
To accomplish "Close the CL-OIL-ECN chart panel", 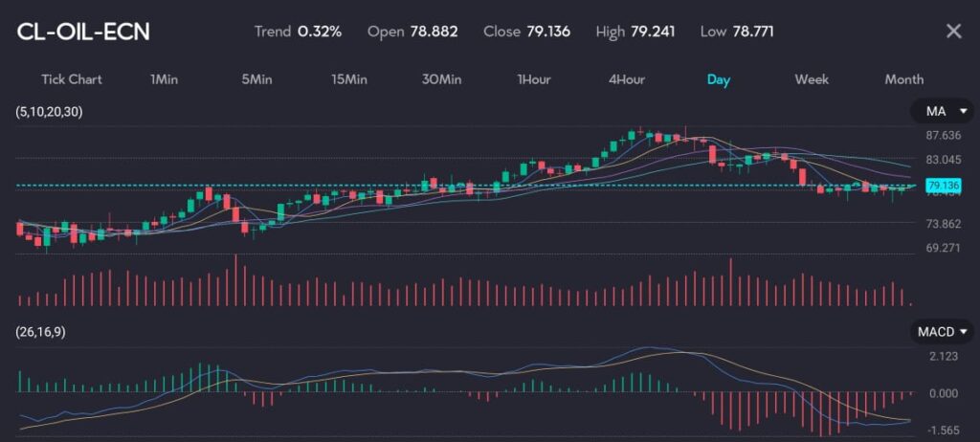I will pos(953,32).
